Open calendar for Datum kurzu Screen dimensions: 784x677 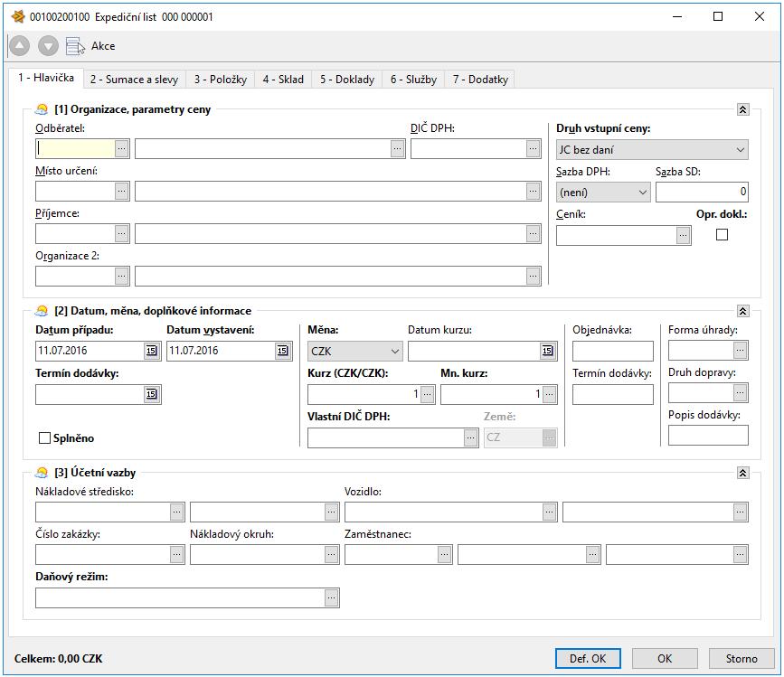point(547,351)
